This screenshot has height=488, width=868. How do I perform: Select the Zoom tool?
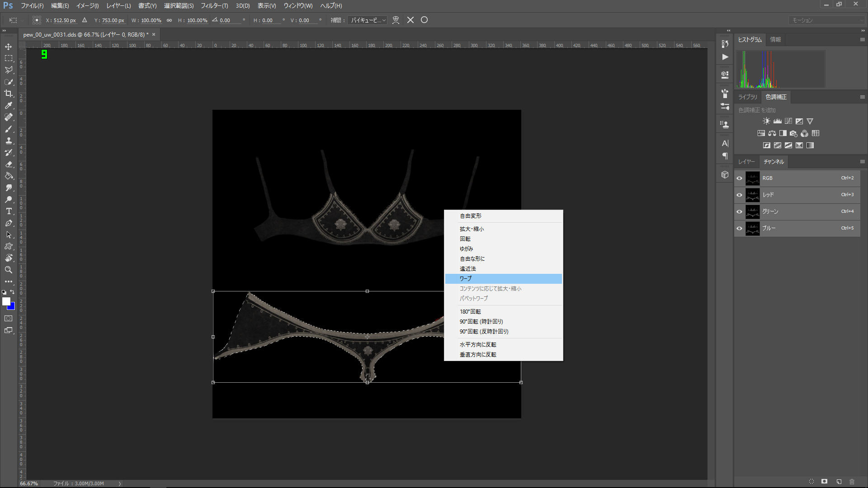pyautogui.click(x=9, y=270)
